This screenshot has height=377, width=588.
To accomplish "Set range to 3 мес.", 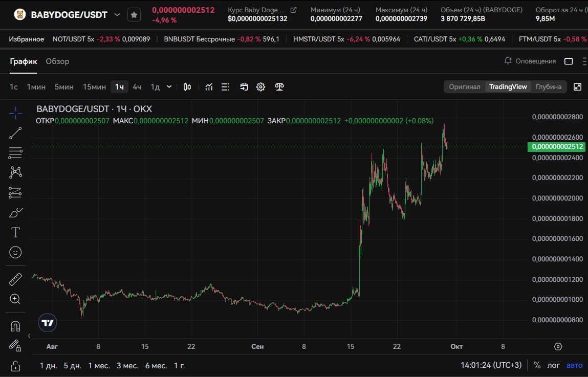I will (x=127, y=365).
